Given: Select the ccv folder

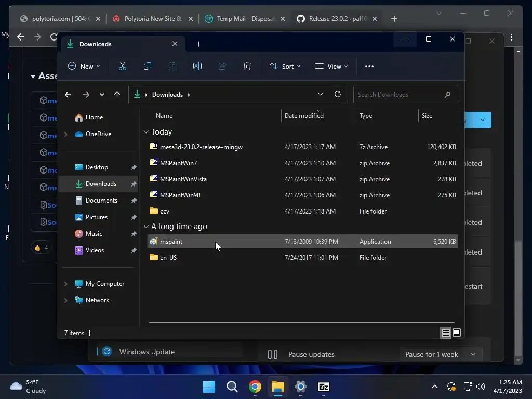Looking at the screenshot, I should pos(303,211).
